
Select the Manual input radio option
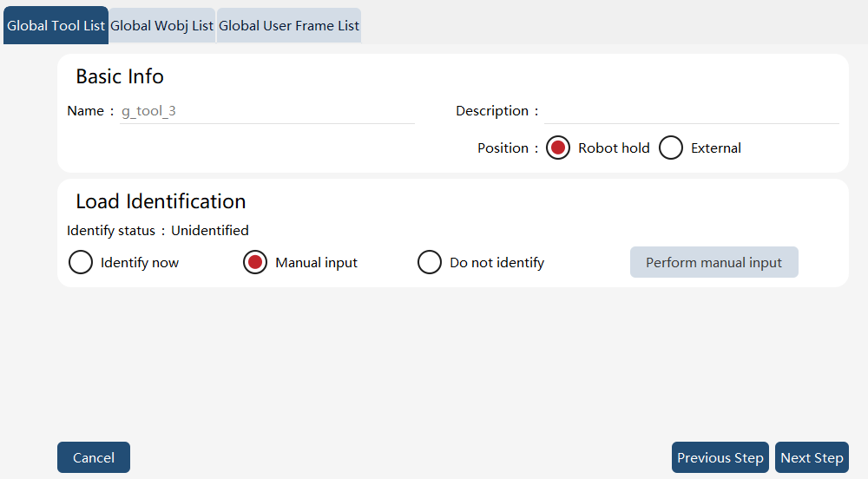[255, 262]
